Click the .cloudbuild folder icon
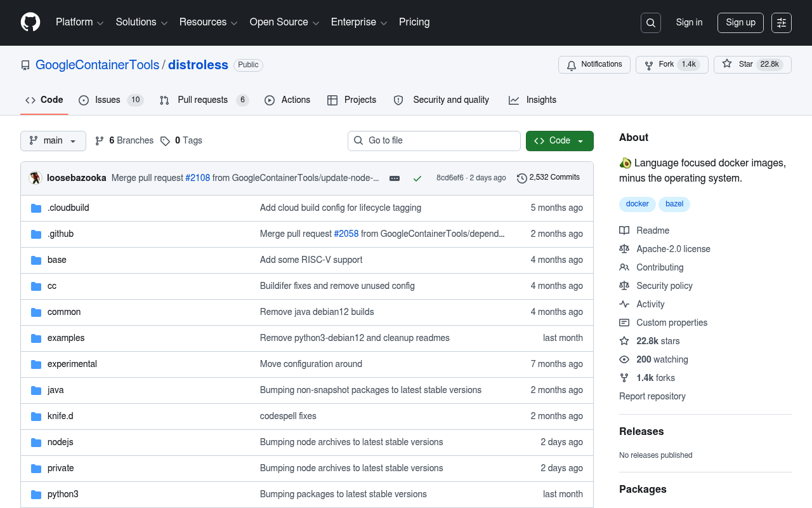The width and height of the screenshot is (812, 508). pyautogui.click(x=36, y=208)
